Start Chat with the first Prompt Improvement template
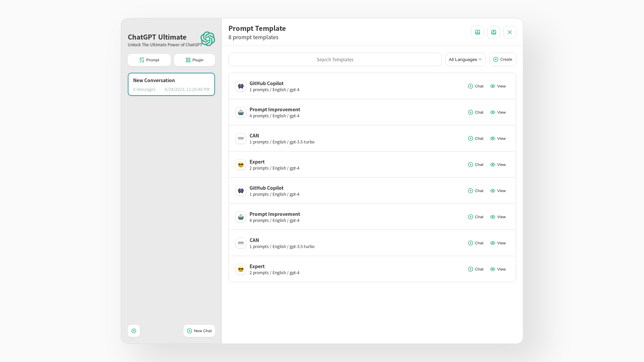 coord(476,112)
